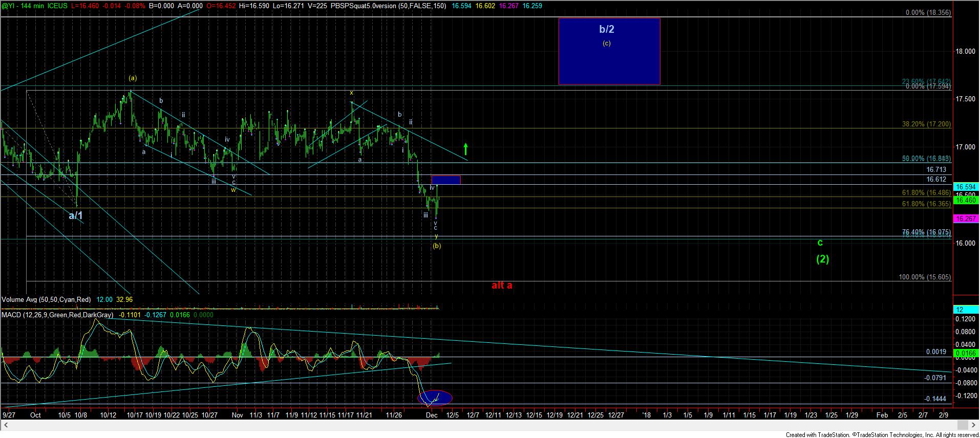
Task: Select the small blue box near 16.612
Action: pos(445,180)
